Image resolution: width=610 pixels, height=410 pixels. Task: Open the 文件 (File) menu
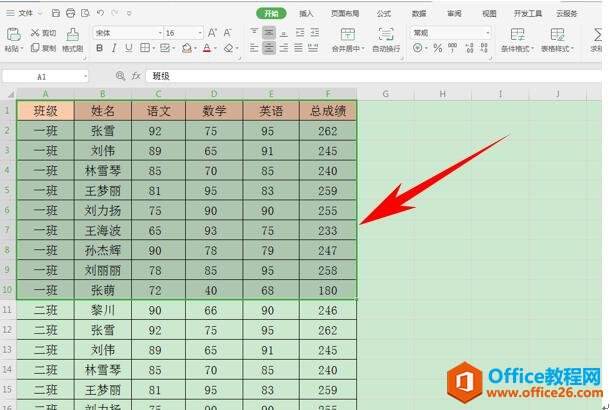(x=25, y=13)
